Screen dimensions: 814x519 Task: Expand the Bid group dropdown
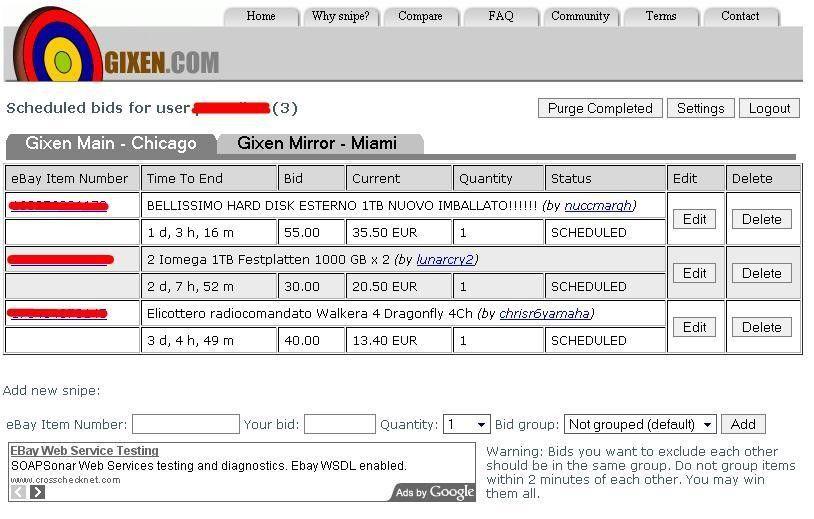(x=640, y=425)
